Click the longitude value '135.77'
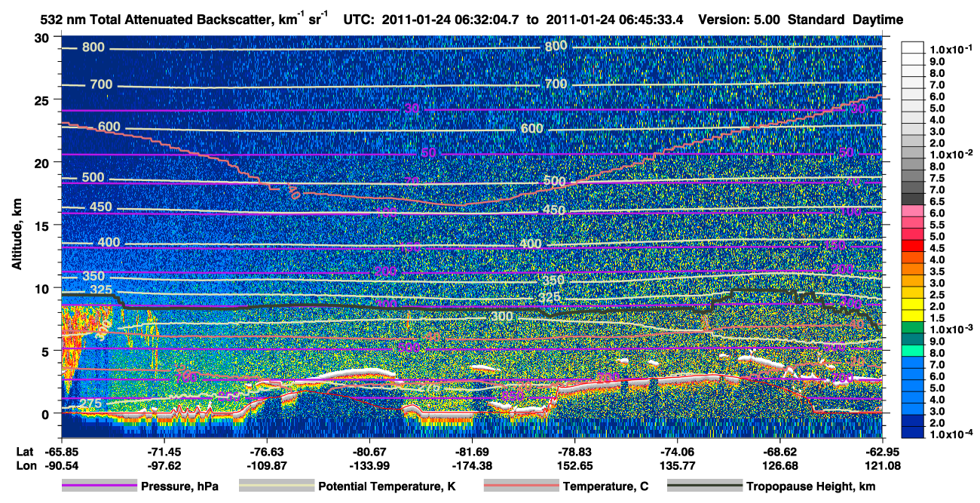The image size is (980, 503). pos(678,465)
